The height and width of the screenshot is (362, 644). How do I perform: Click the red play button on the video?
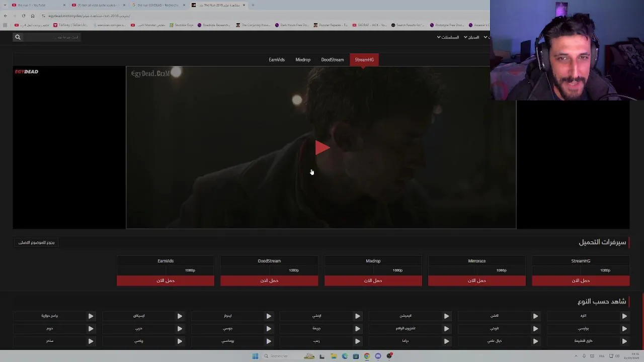[x=322, y=148]
